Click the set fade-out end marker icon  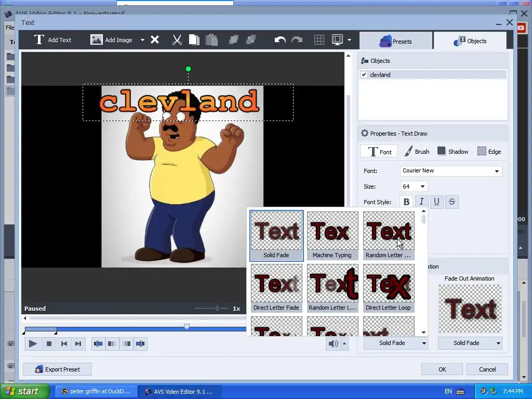(x=140, y=344)
